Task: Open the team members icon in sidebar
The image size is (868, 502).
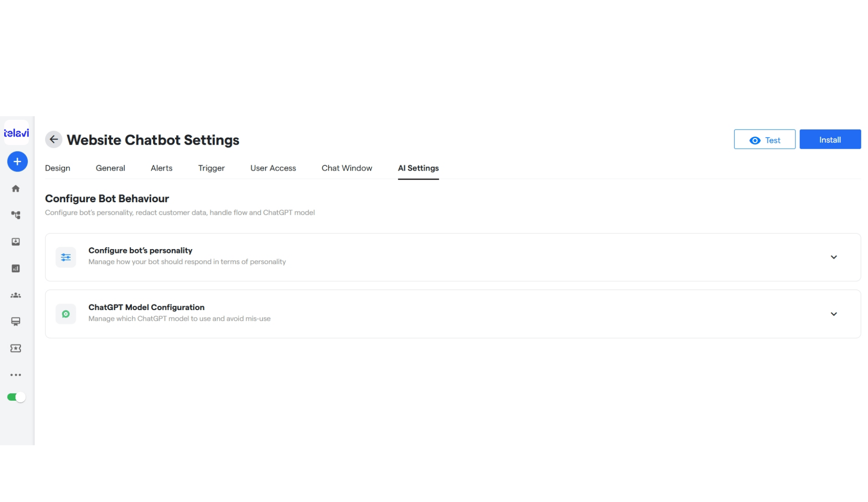Action: point(16,295)
